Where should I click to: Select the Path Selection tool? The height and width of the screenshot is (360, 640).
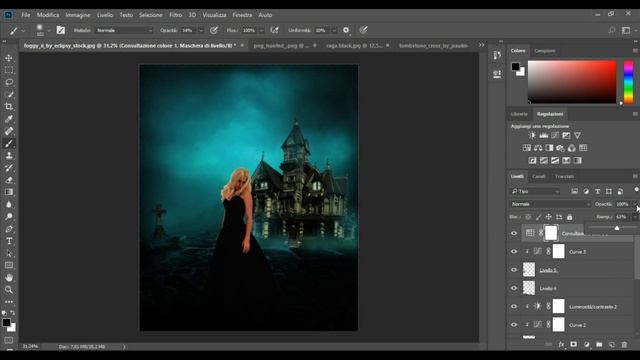[x=9, y=253]
